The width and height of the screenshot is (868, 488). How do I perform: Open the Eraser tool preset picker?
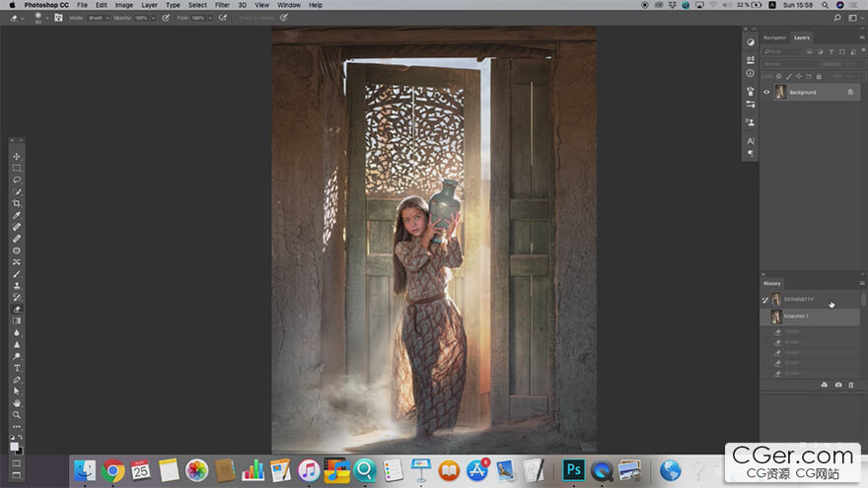[x=17, y=18]
